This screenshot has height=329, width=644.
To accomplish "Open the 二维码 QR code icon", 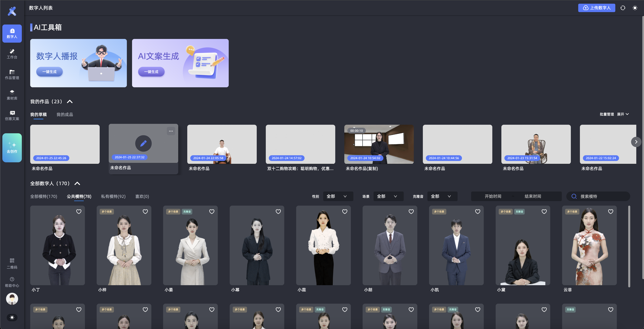I will (12, 264).
